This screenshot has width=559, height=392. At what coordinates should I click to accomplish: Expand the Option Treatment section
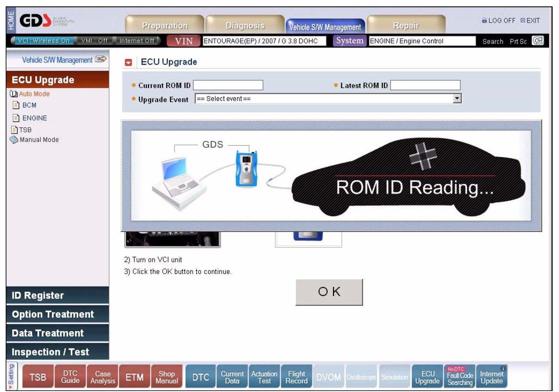click(x=57, y=314)
